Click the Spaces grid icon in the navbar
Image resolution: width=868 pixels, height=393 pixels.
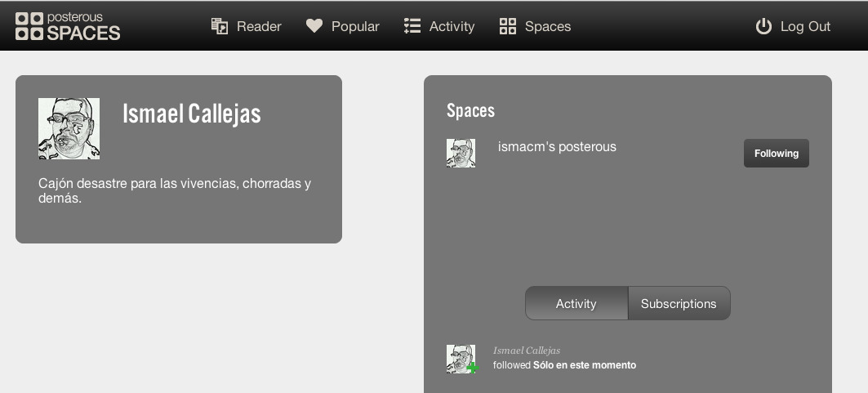pyautogui.click(x=508, y=26)
